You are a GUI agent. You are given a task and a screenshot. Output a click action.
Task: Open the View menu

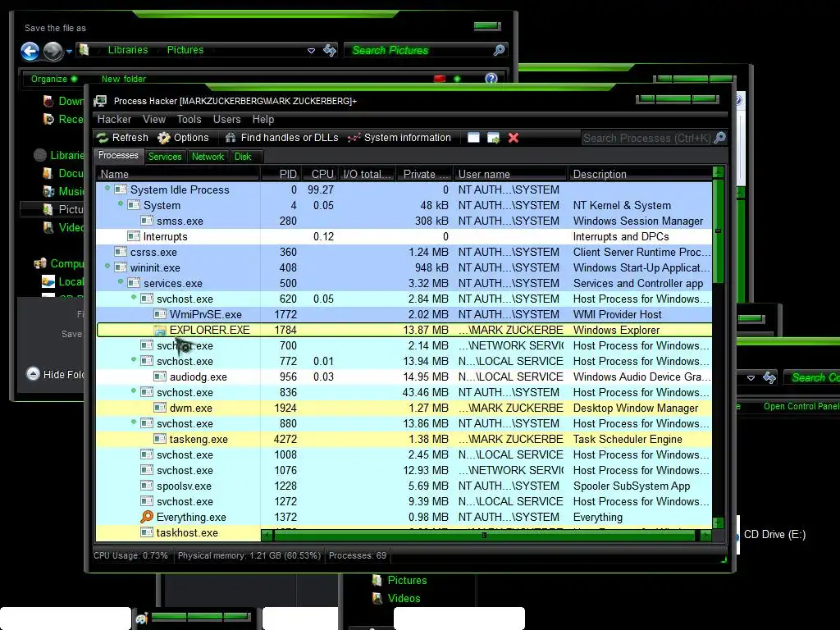pos(153,119)
